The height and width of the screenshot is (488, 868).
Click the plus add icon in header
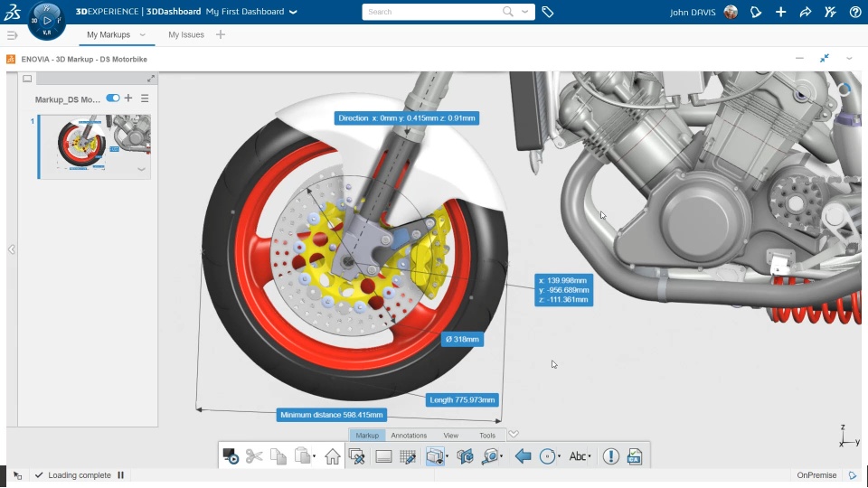pos(780,12)
